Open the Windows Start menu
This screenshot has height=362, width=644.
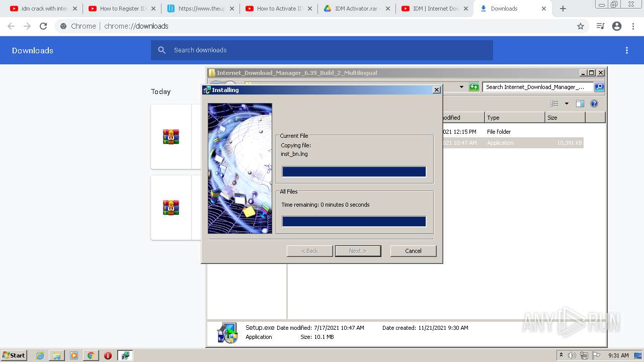point(14,355)
